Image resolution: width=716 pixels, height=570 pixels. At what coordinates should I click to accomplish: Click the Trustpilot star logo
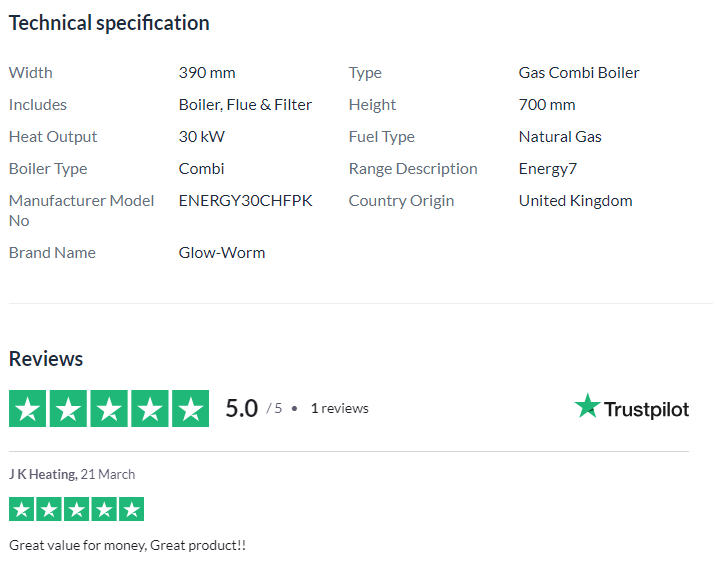click(x=587, y=406)
